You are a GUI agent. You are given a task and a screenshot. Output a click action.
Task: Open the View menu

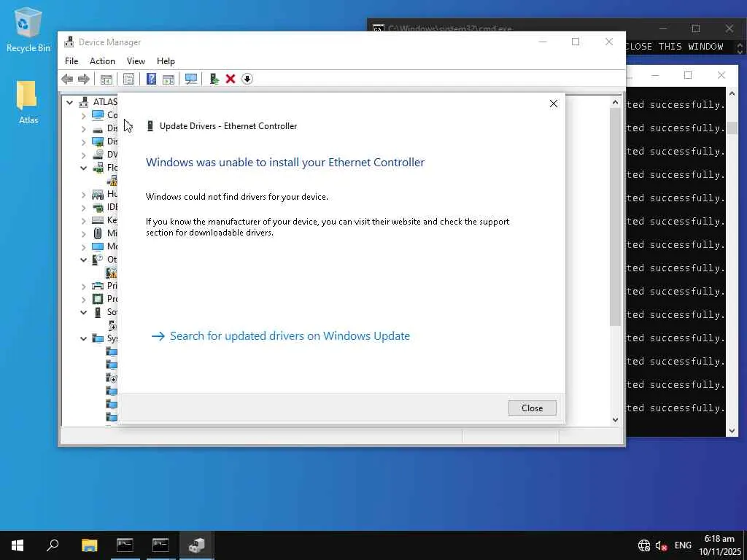(x=136, y=61)
